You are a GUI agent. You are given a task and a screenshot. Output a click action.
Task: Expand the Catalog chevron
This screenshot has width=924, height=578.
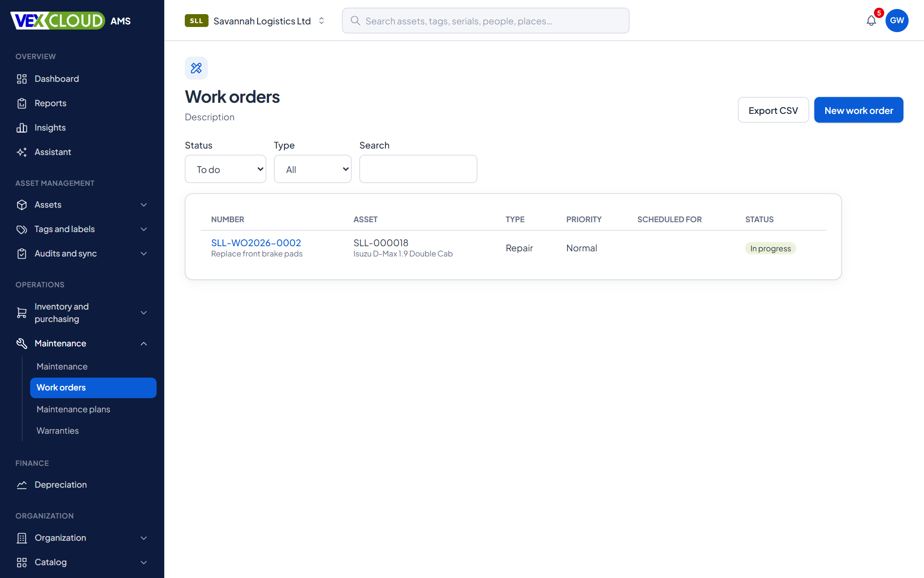click(144, 562)
